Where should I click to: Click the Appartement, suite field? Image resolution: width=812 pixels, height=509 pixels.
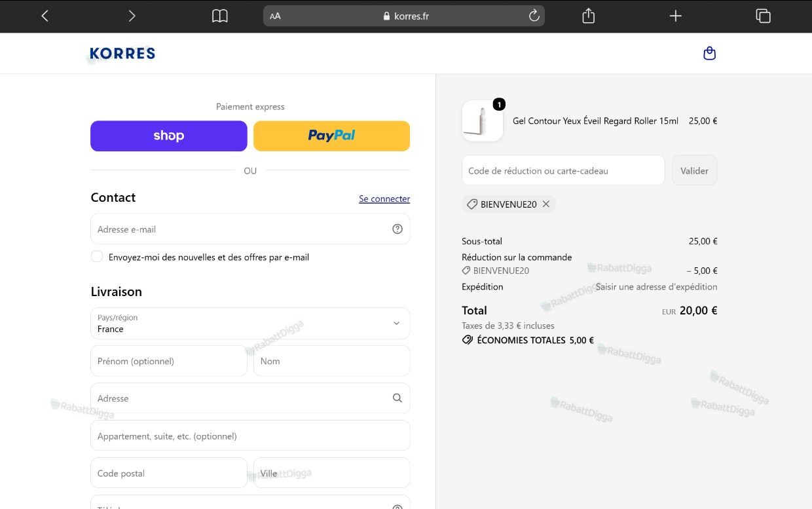click(x=250, y=436)
